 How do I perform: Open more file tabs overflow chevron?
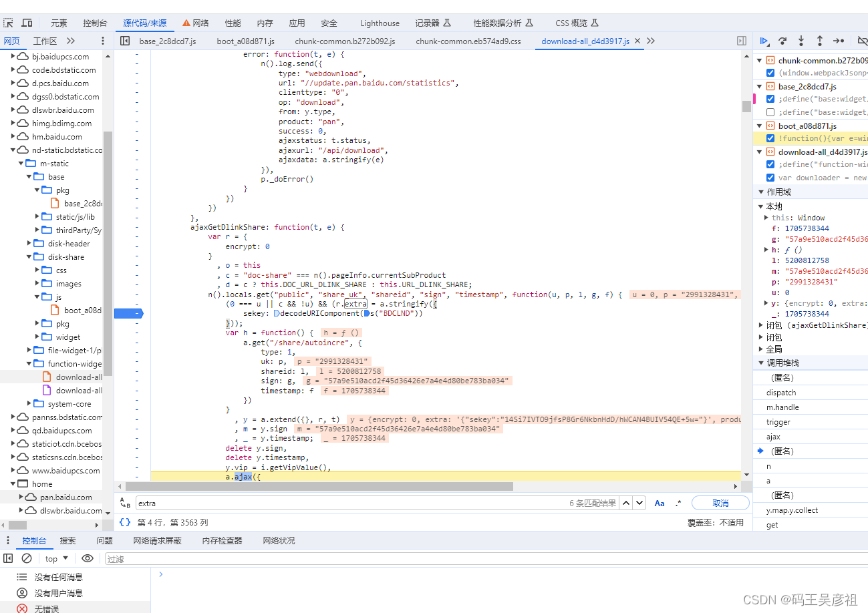651,41
